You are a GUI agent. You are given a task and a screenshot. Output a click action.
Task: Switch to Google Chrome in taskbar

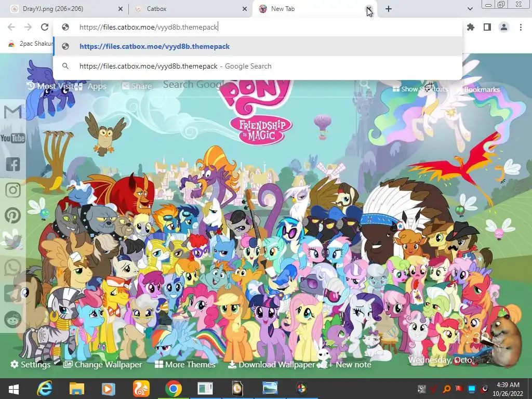(174, 389)
